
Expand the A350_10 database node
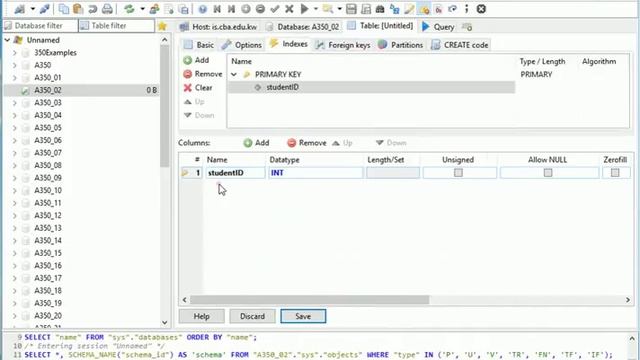click(15, 191)
